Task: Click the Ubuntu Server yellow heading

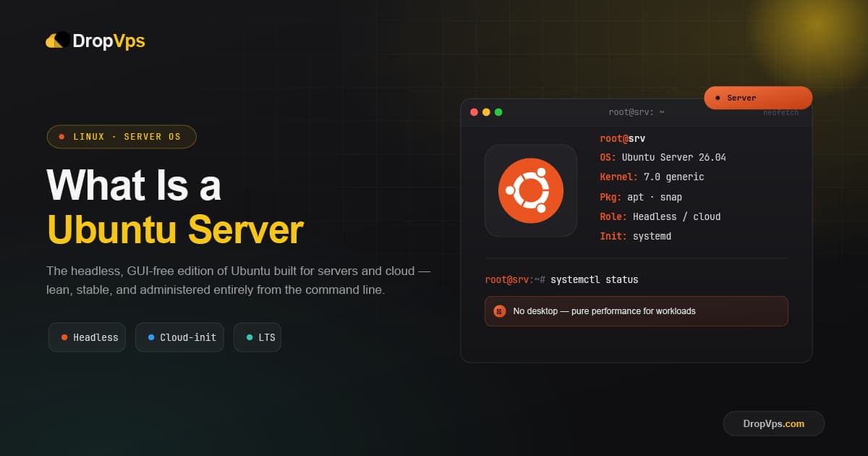Action: tap(175, 229)
